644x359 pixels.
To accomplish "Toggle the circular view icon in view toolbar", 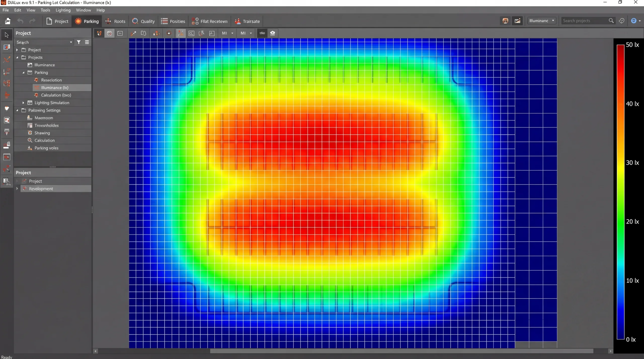I will coord(109,33).
